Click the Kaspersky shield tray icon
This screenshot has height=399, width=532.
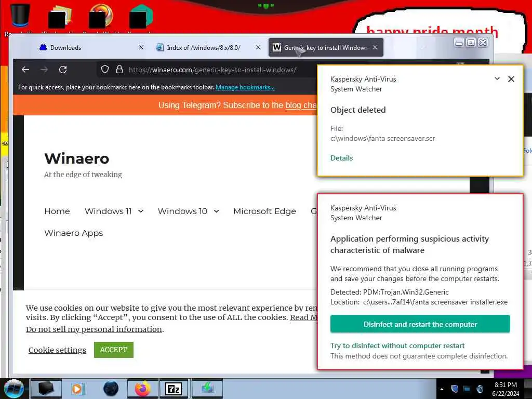coord(455,389)
